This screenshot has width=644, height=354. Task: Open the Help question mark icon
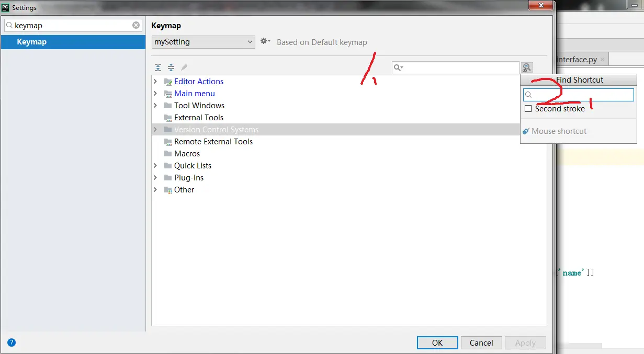(12, 342)
